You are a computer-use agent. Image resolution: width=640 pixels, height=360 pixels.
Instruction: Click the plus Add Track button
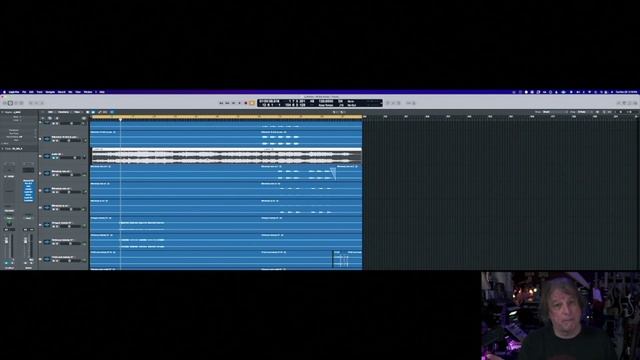[x=42, y=118]
